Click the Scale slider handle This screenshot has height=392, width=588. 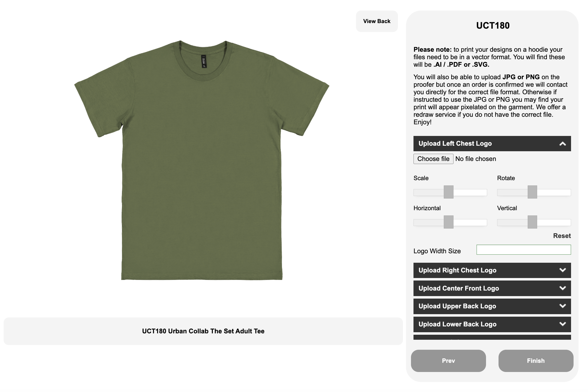[448, 192]
